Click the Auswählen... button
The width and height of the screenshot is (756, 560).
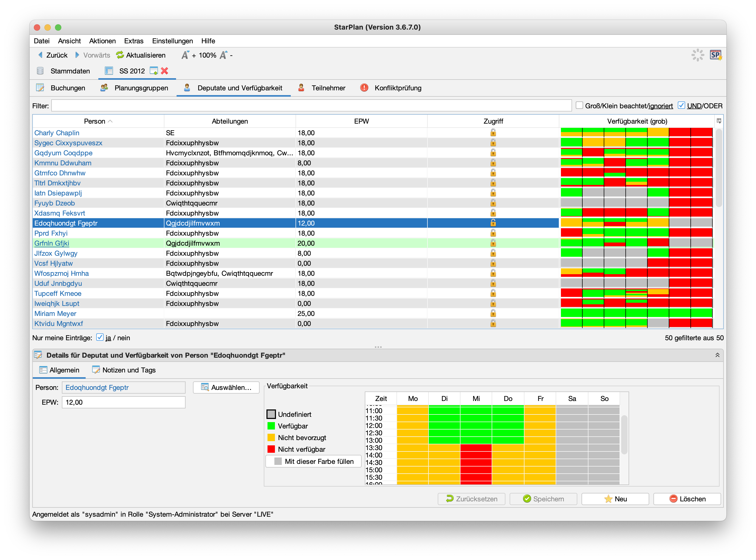coord(226,388)
